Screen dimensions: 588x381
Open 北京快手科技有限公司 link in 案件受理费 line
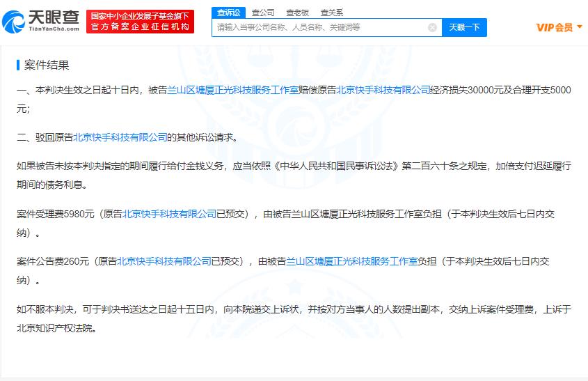(170, 214)
